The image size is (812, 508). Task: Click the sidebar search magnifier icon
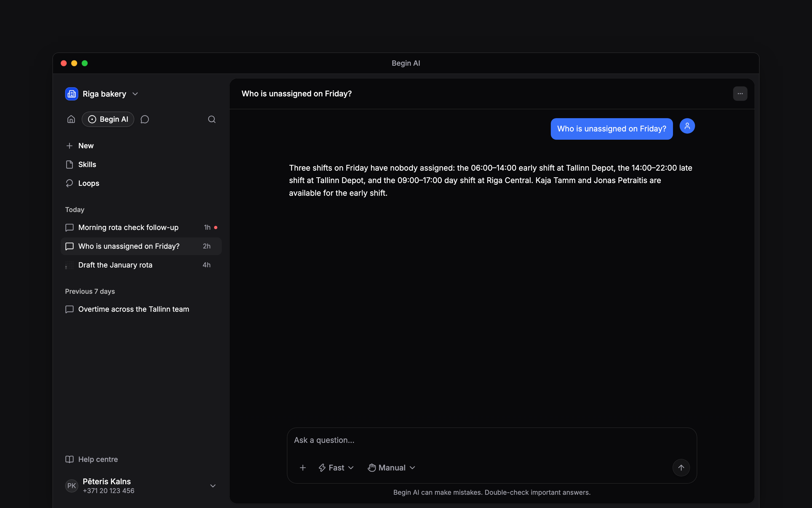click(212, 119)
